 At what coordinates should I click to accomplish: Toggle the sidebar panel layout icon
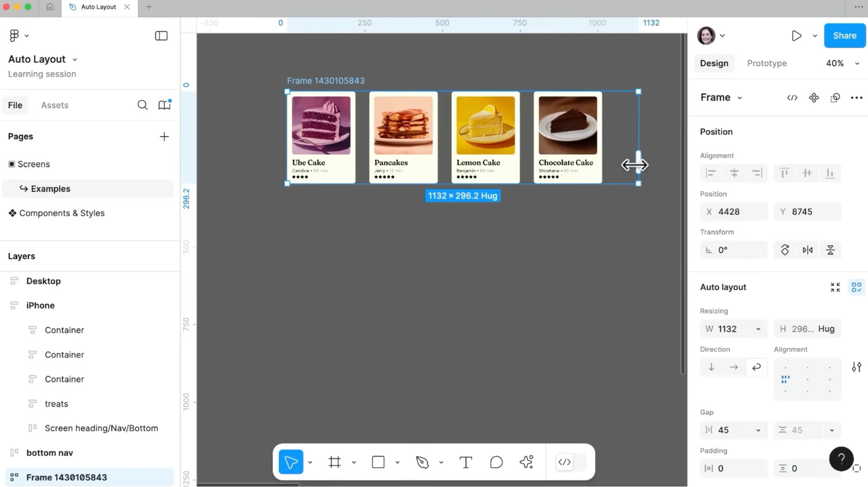(161, 36)
